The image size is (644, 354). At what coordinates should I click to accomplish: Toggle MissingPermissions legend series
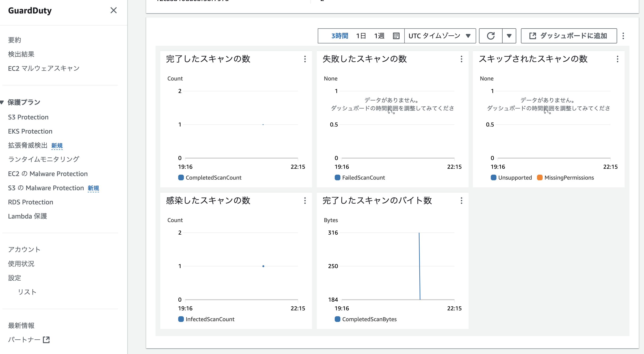click(569, 177)
